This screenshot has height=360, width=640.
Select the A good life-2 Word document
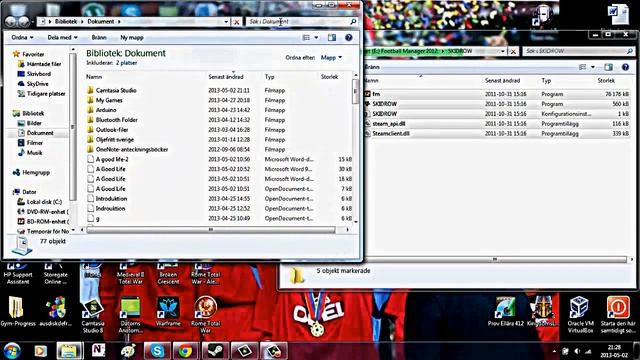(x=112, y=159)
